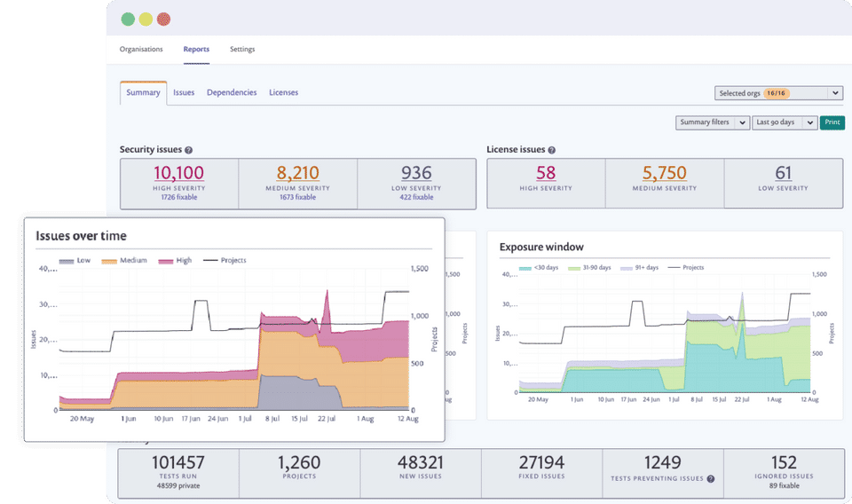Open the Selected orgs dropdown

(777, 93)
